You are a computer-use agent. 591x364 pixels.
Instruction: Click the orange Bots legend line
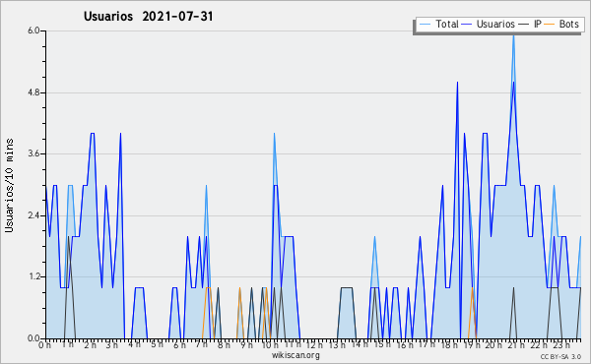(550, 25)
